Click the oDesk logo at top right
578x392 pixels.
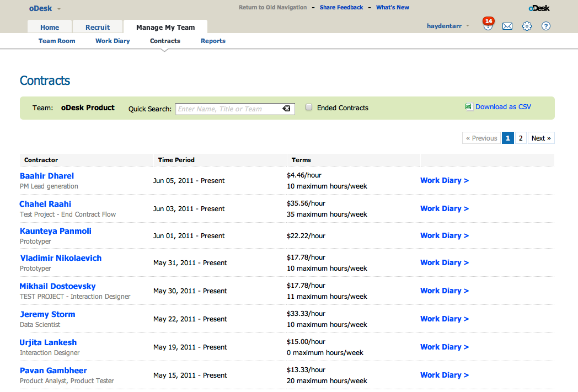(x=539, y=8)
